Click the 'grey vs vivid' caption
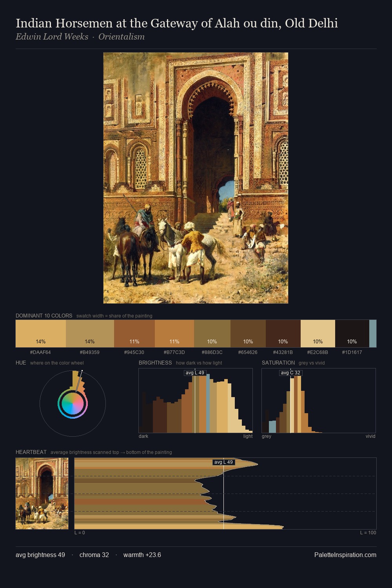 [x=312, y=363]
